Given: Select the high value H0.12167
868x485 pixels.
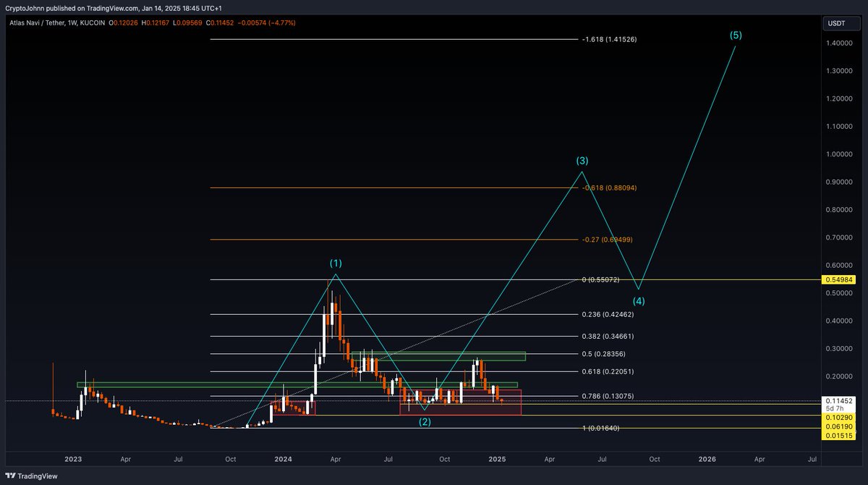Looking at the screenshot, I should pos(156,23).
